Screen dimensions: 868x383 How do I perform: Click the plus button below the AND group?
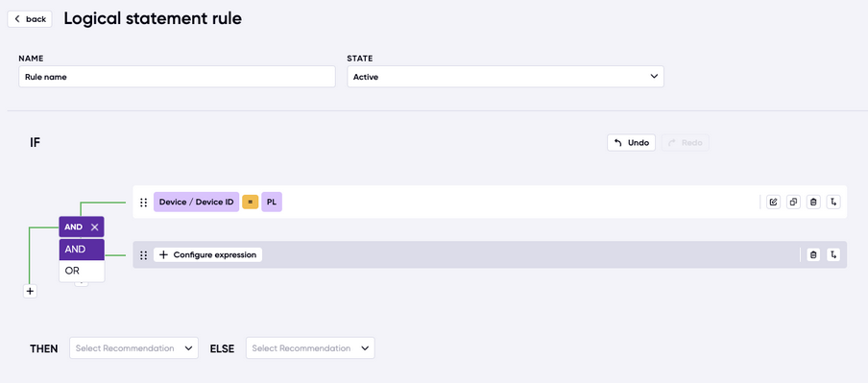coord(30,291)
